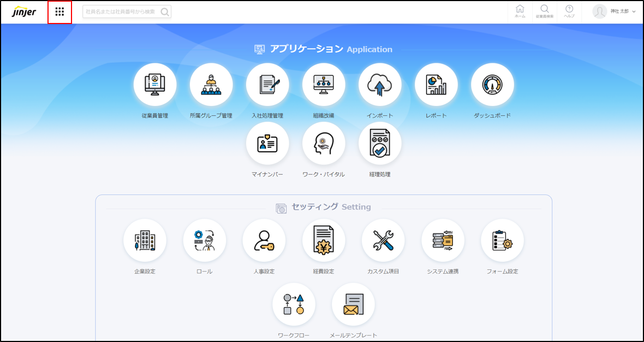Open the フォーム設定 clipboard icon
Screen dimensions: 644x342
coord(502,240)
